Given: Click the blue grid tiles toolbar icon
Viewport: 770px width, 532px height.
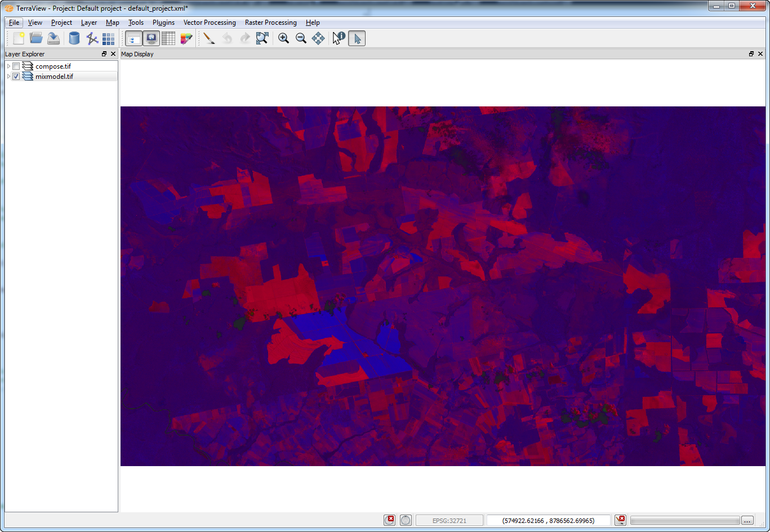Looking at the screenshot, I should coord(108,38).
